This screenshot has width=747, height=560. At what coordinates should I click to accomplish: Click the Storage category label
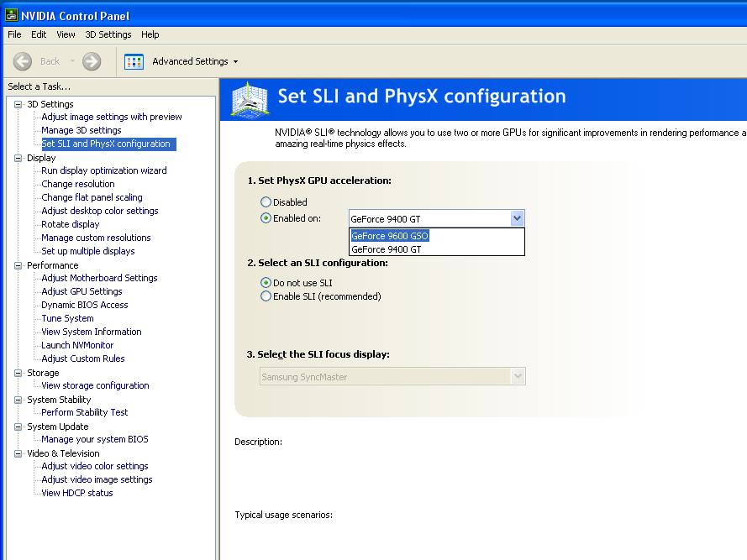[43, 373]
